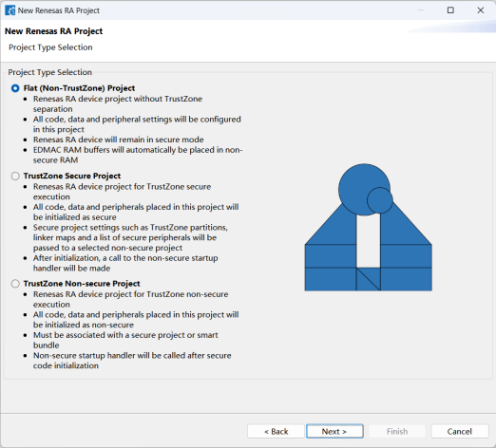The height and width of the screenshot is (448, 496).
Task: Click the "Flat (Non-TrustZone) Project" label text
Action: pos(79,88)
